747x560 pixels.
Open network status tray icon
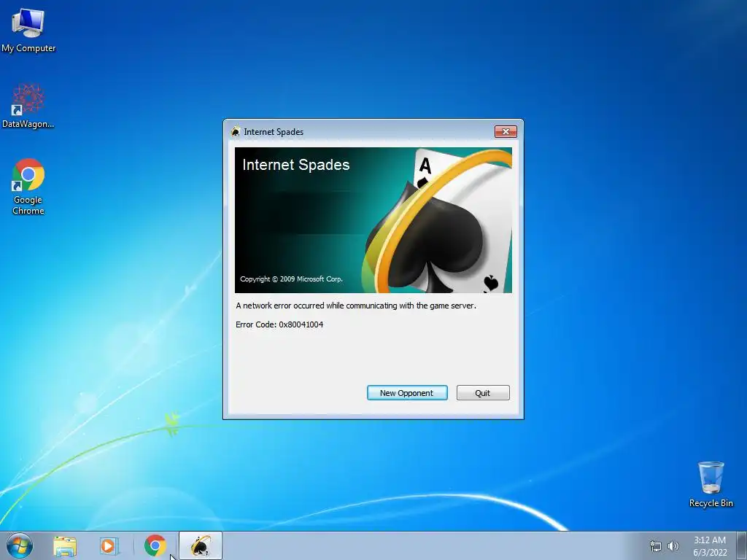[656, 546]
